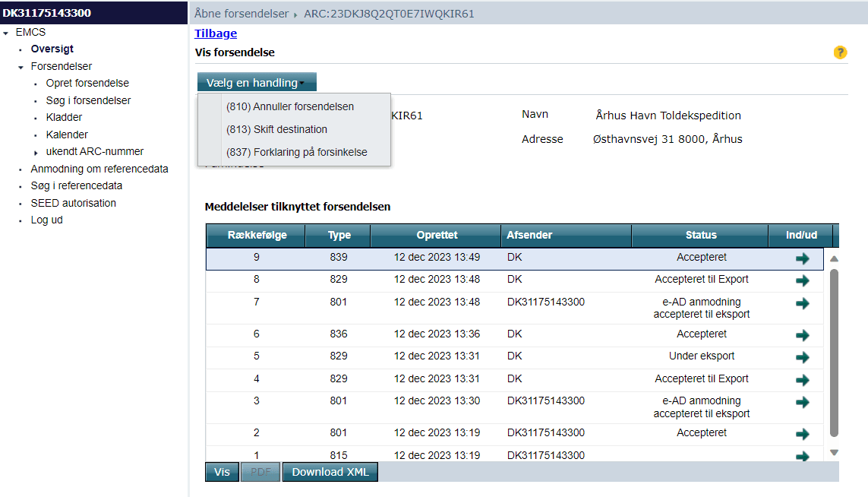This screenshot has height=497, width=868.
Task: Click the Vis button below table
Action: click(222, 472)
